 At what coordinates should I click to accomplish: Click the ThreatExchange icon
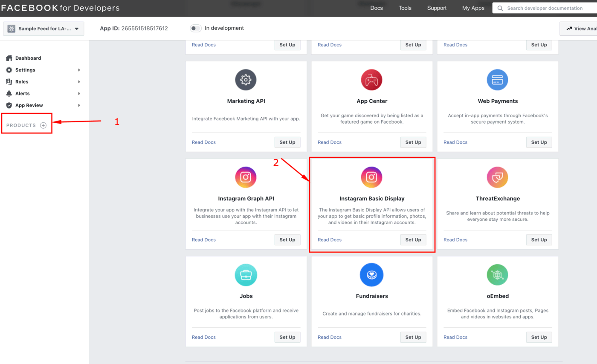point(497,177)
